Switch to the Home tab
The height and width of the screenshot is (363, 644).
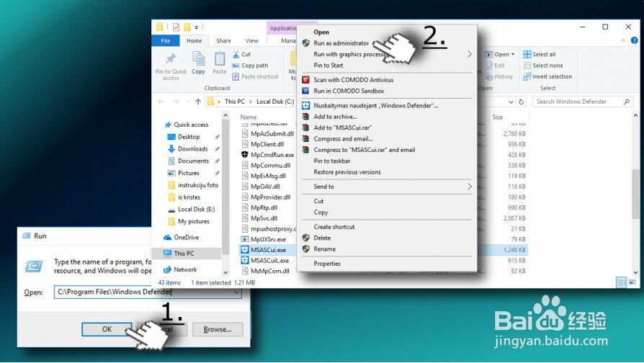point(194,40)
